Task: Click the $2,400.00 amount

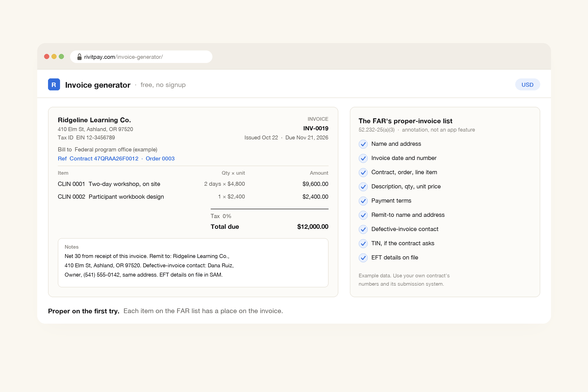Action: [x=315, y=197]
